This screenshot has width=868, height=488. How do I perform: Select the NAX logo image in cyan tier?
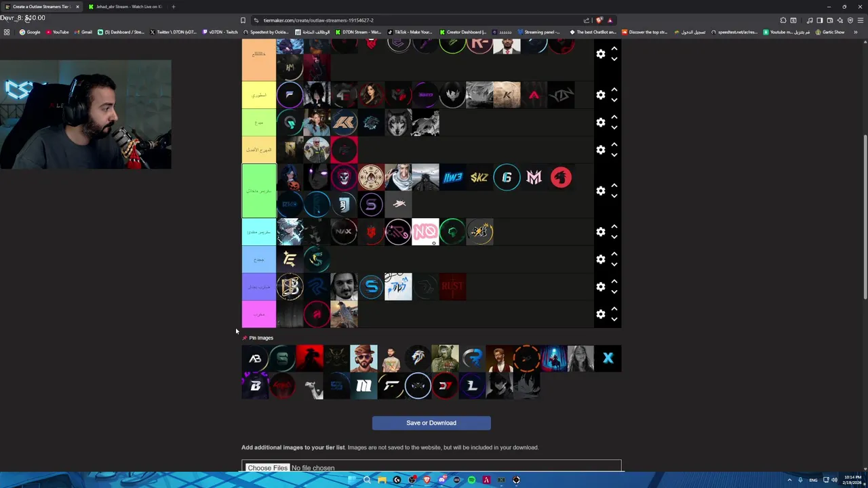tap(344, 232)
